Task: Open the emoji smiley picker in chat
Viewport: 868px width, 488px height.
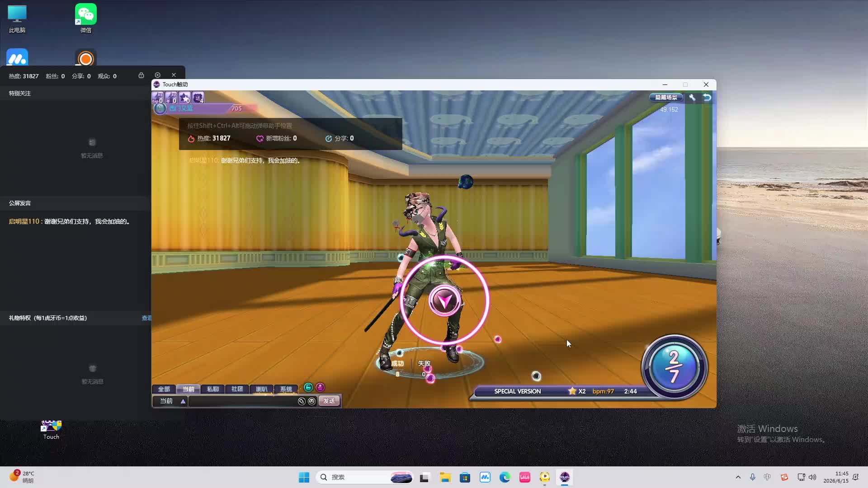Action: tap(311, 401)
